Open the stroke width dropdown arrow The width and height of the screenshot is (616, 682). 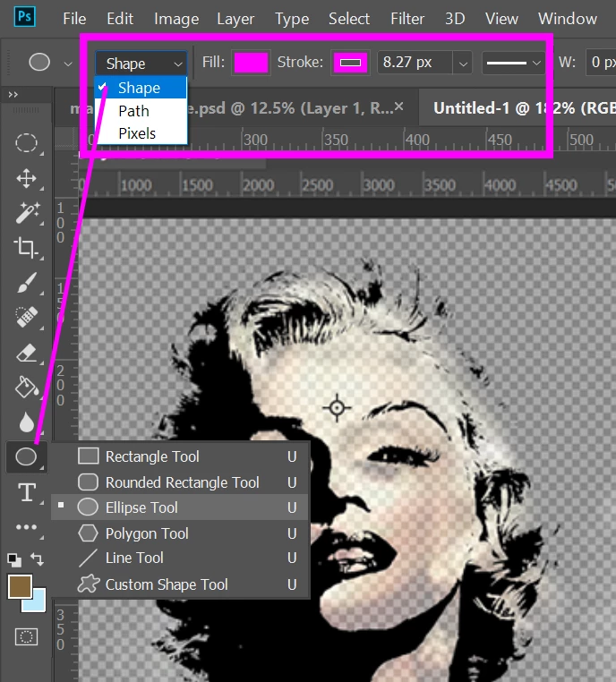tap(463, 64)
